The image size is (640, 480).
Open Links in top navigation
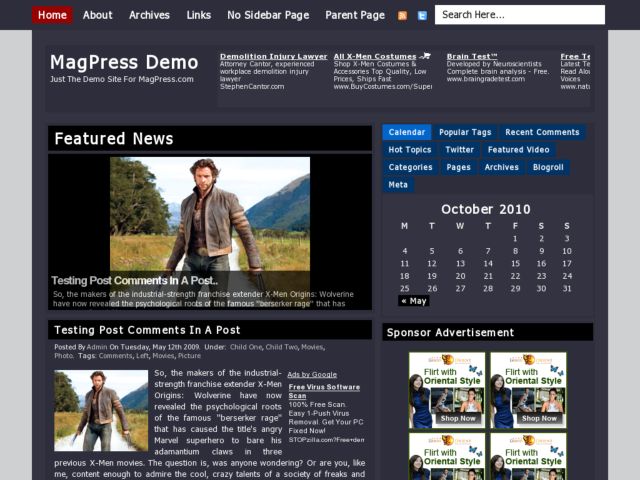coord(199,15)
